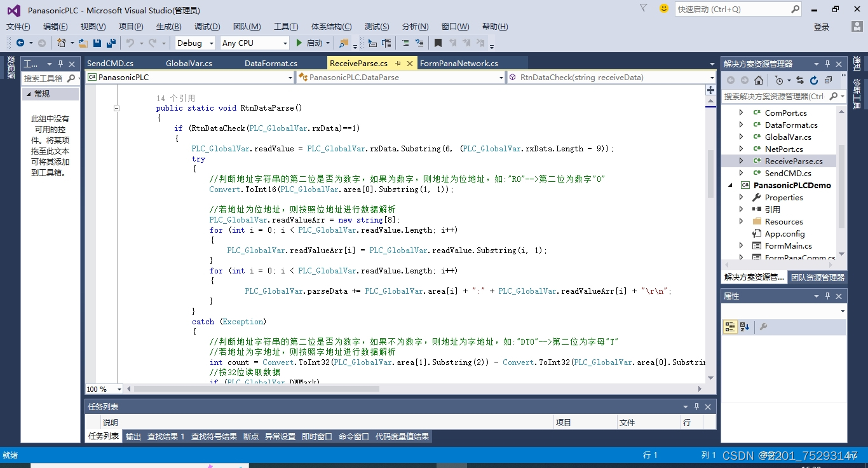
Task: Collapse the RtnDataParse method outlining box
Action: coord(116,108)
